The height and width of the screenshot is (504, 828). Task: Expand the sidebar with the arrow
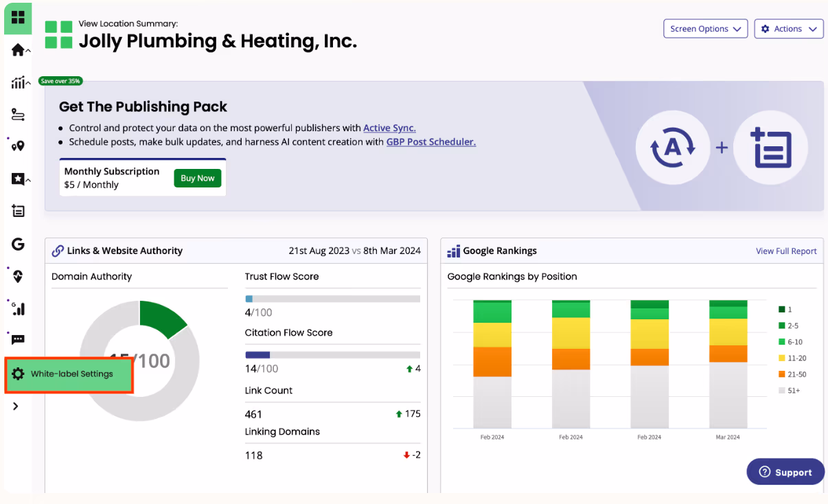pos(16,406)
